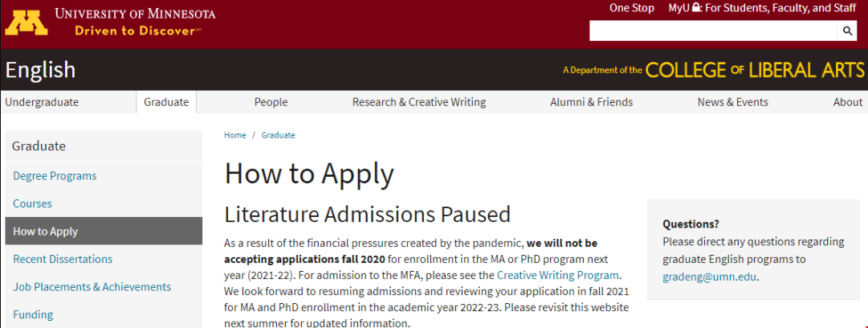Screen dimensions: 868x328
Task: Open the About menu item
Action: [x=848, y=102]
